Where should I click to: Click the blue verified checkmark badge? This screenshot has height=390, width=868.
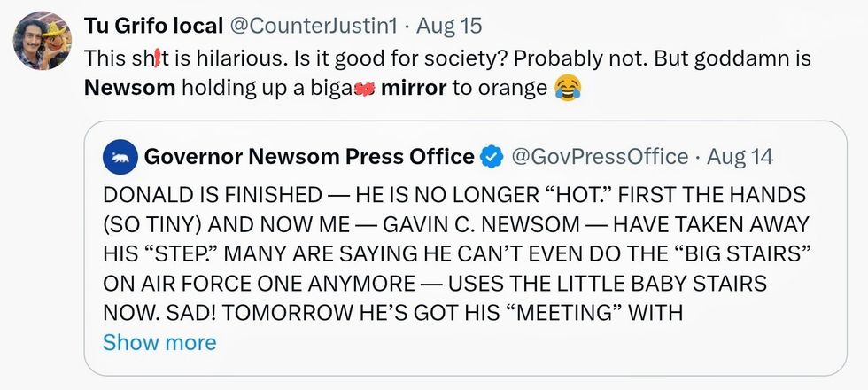pos(490,157)
